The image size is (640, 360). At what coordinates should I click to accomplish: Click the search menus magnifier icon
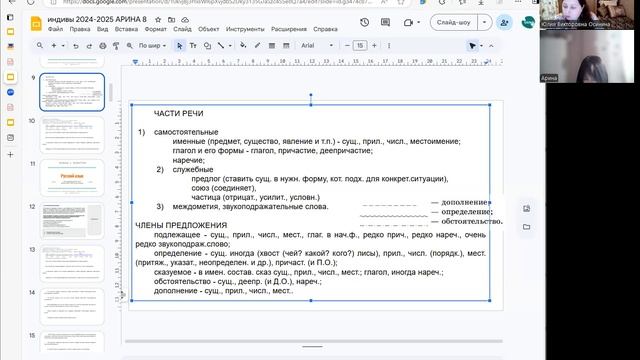pyautogui.click(x=40, y=46)
